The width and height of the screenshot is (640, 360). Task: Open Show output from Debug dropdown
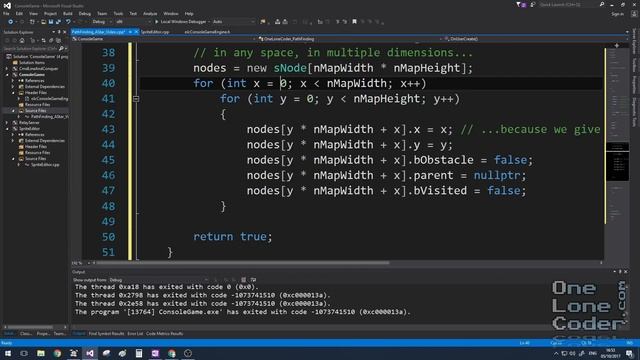click(x=159, y=280)
